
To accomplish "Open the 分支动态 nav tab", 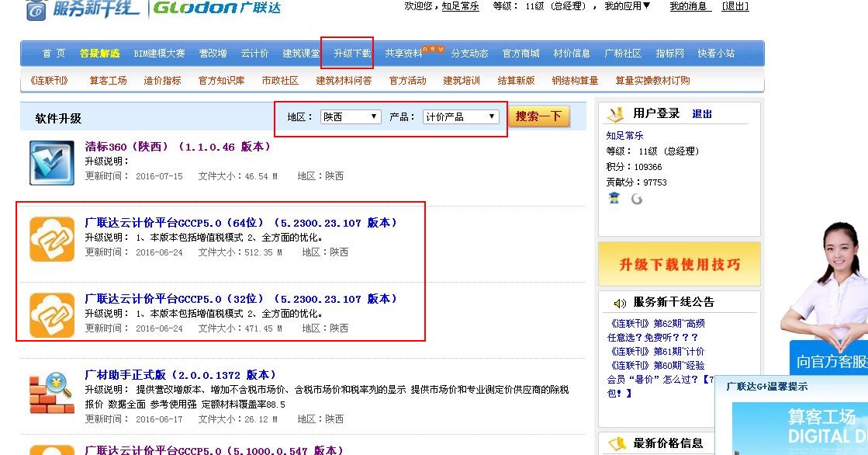I will click(469, 54).
